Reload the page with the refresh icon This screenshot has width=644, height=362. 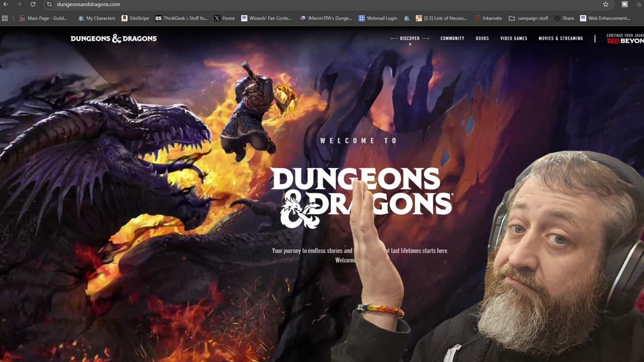(33, 4)
